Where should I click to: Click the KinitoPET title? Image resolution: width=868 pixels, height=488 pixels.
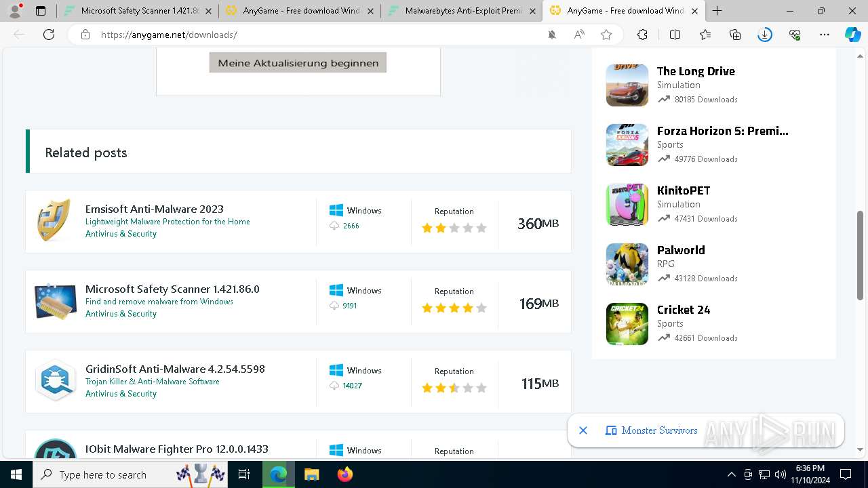tap(684, 190)
